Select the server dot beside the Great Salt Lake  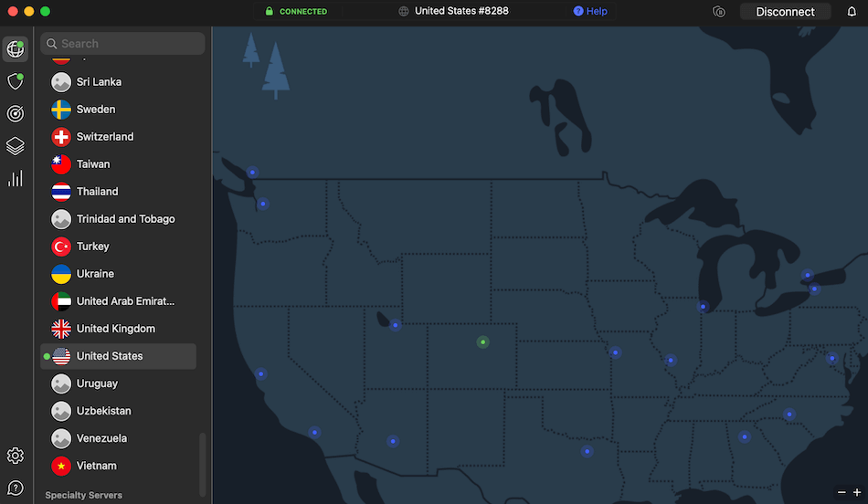click(x=396, y=325)
